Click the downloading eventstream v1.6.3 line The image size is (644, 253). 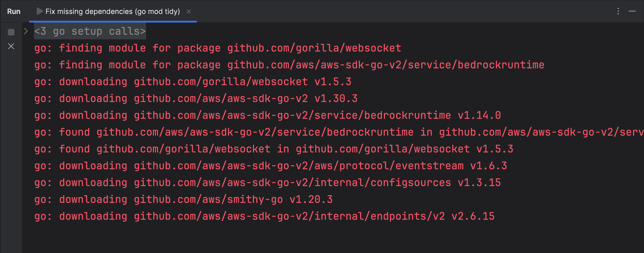click(270, 166)
